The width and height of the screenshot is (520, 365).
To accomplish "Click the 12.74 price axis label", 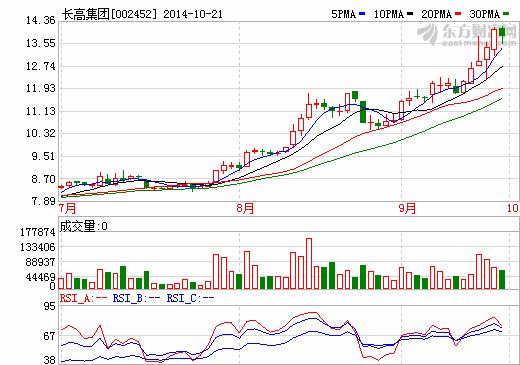I will (x=40, y=66).
